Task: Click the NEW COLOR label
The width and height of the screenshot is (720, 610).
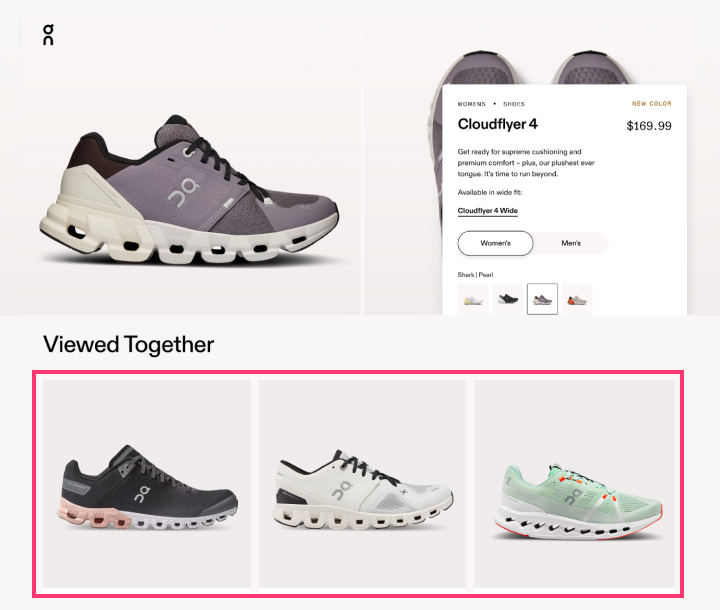Action: pyautogui.click(x=652, y=104)
